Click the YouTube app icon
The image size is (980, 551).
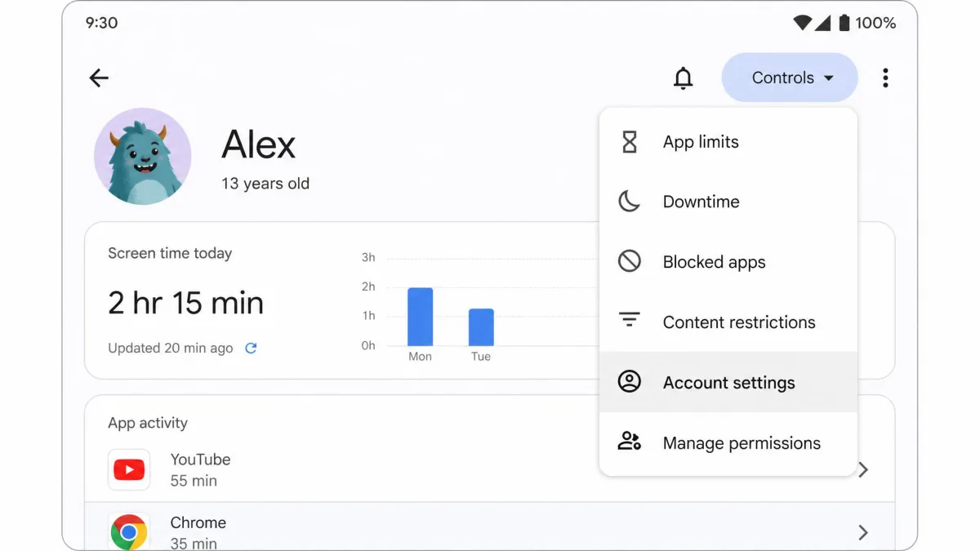coord(129,469)
